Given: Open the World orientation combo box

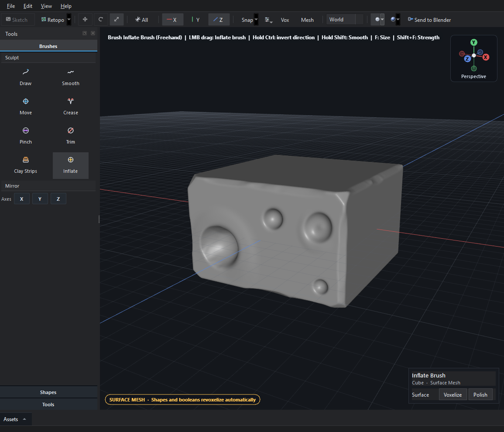Looking at the screenshot, I should tap(345, 20).
